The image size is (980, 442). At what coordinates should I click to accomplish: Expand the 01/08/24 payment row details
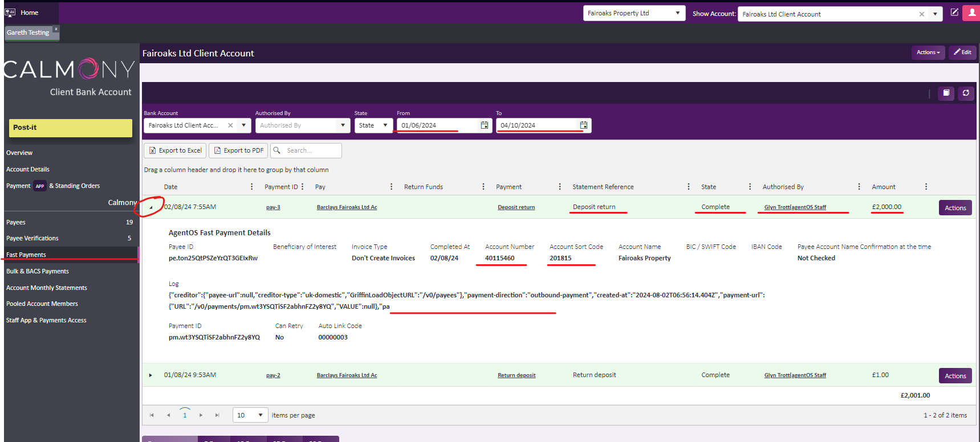(151, 375)
